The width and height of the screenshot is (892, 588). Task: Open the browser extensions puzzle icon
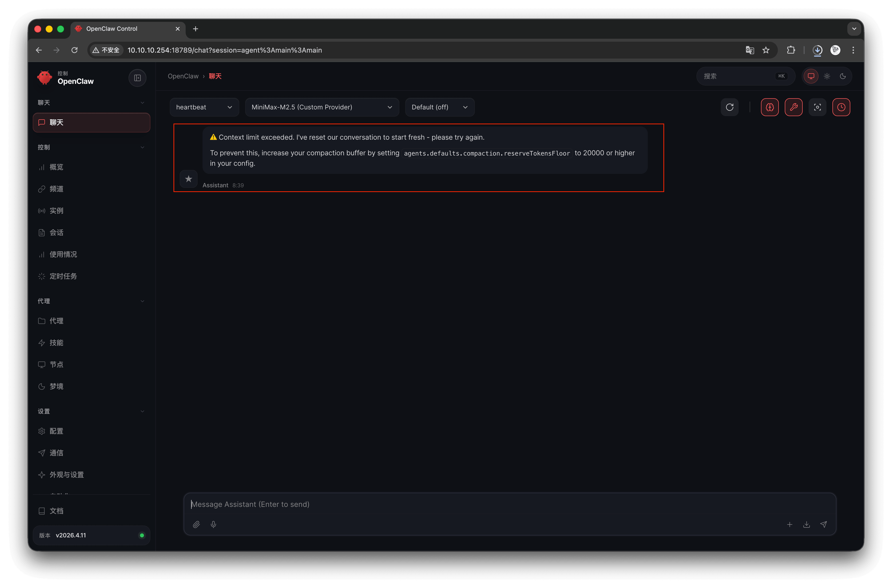pyautogui.click(x=791, y=50)
